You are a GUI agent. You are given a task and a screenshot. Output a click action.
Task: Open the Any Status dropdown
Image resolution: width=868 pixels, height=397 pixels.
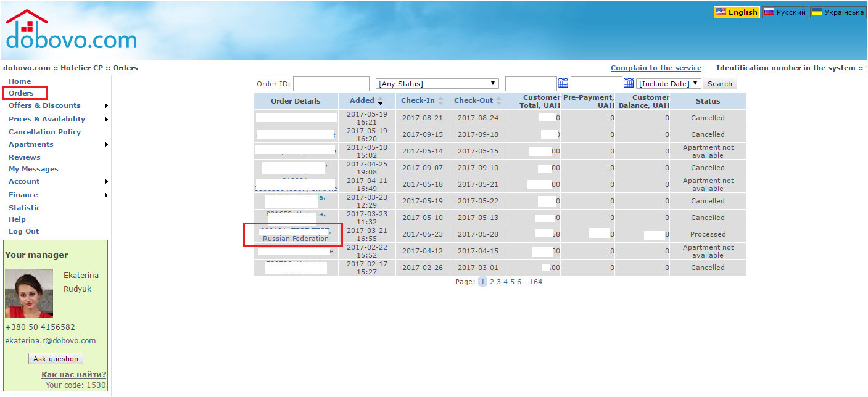click(437, 84)
